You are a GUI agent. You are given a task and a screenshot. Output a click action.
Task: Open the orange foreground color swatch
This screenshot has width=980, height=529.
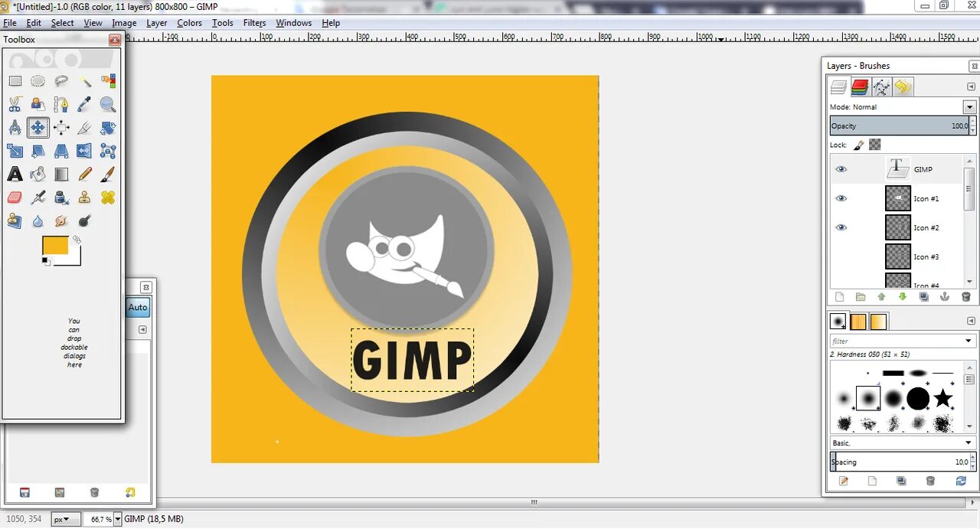pyautogui.click(x=54, y=244)
